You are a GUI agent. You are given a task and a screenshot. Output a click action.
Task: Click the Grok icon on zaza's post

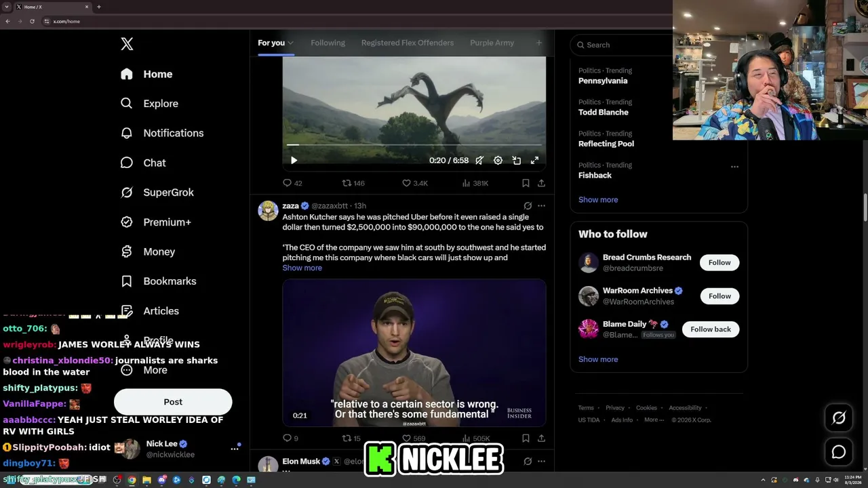pyautogui.click(x=528, y=205)
